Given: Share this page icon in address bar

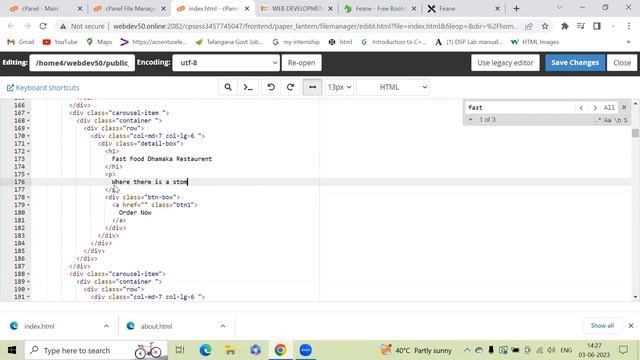Looking at the screenshot, I should pos(529,26).
